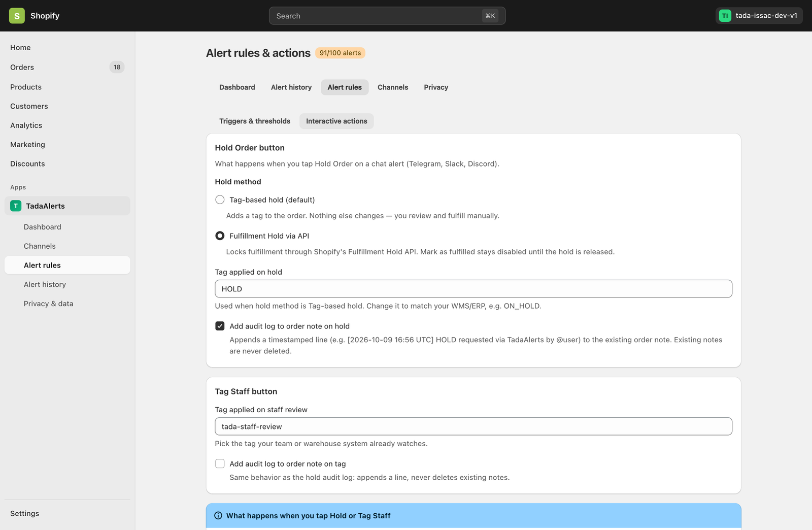This screenshot has width=812, height=530.
Task: Open Privacy & data in sidebar
Action: pos(67,304)
